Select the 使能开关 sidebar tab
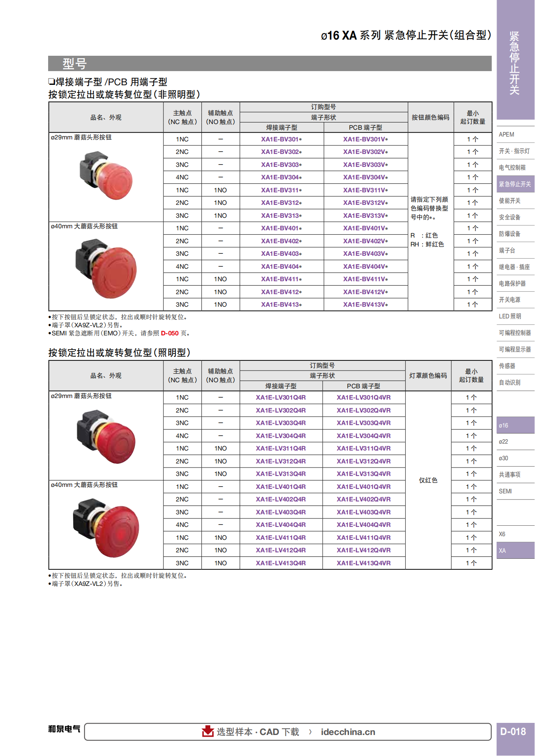Image resolution: width=535 pixels, height=756 pixels. 516,201
